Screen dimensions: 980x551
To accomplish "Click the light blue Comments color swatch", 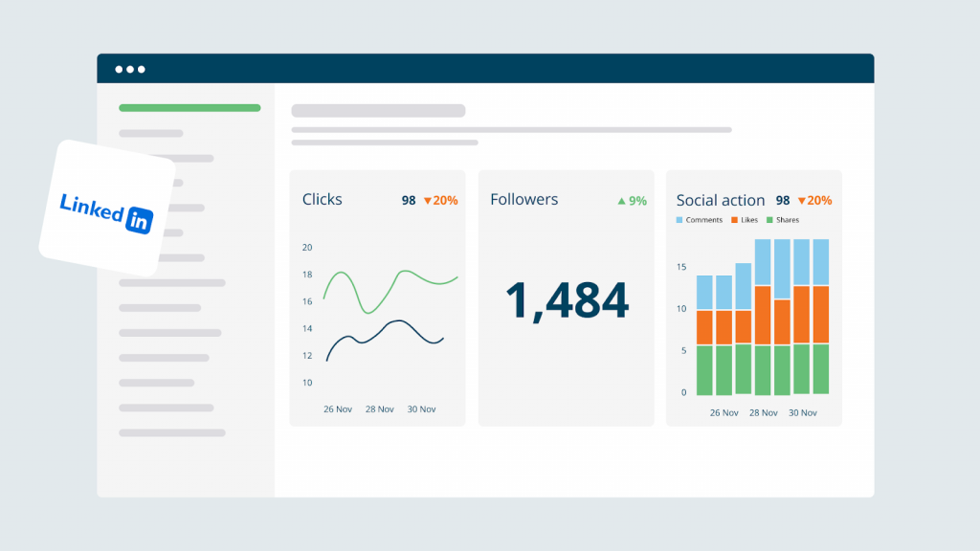I will 679,220.
